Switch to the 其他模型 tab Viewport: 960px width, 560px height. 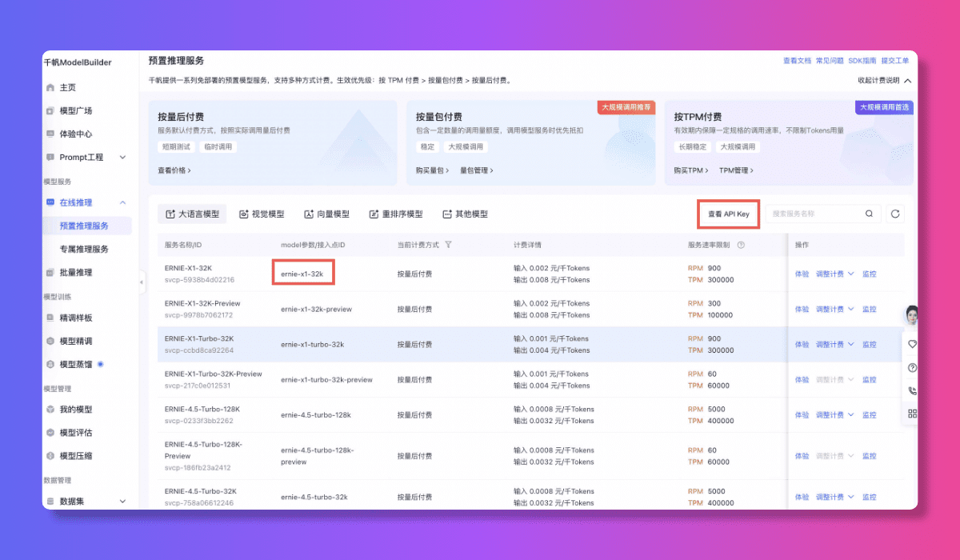point(465,214)
